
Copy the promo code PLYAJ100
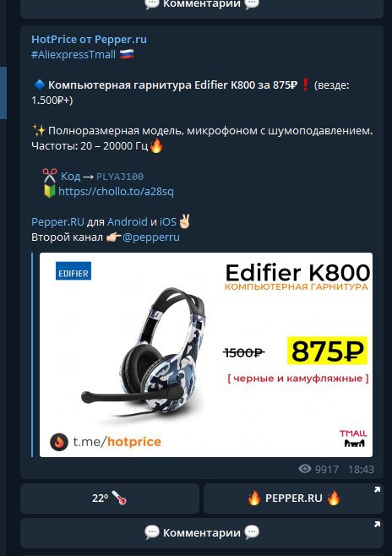[120, 177]
